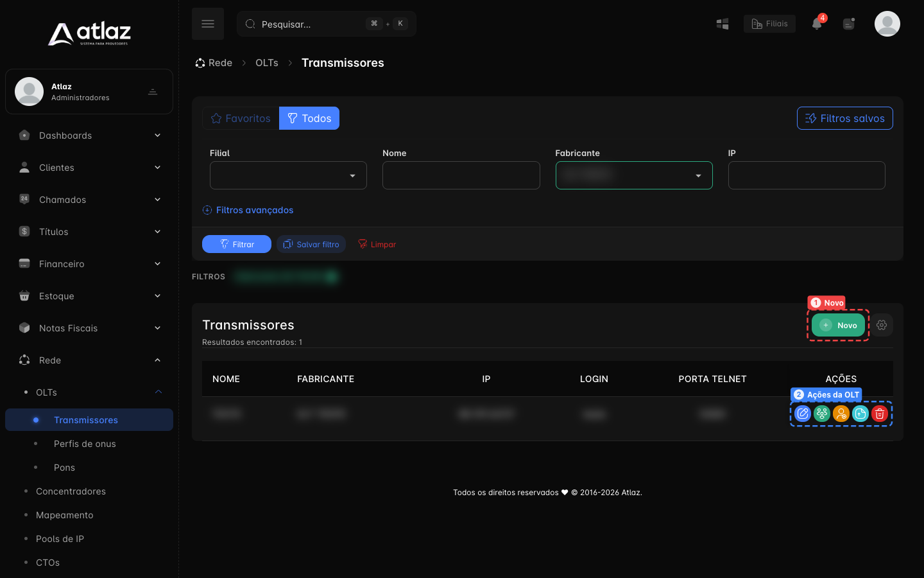Screen dimensions: 924x578
Task: Open CTOs in the sidebar
Action: click(47, 563)
